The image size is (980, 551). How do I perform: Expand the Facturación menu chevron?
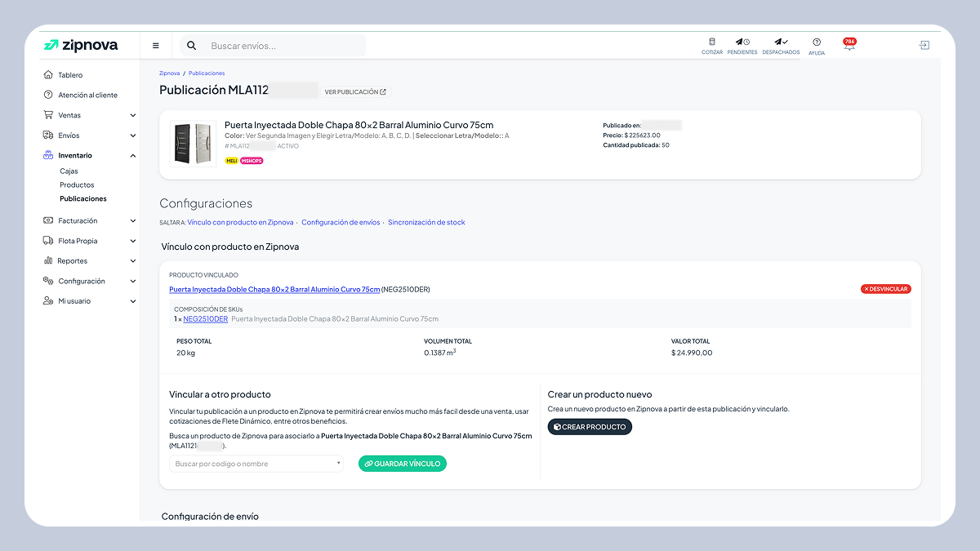point(133,220)
